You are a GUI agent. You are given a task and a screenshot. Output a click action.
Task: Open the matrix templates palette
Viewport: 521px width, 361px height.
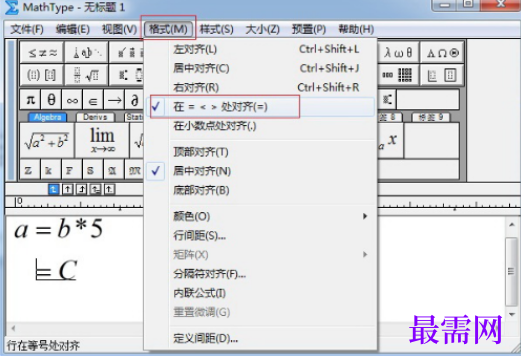[398, 74]
